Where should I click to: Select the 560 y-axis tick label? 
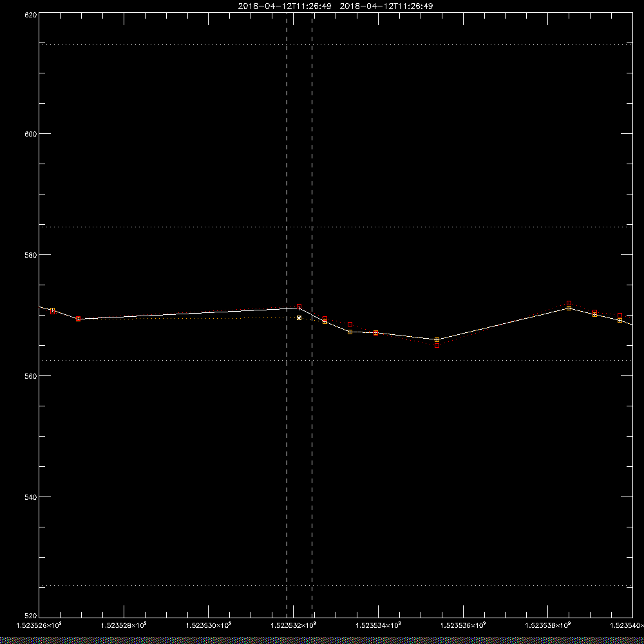point(31,376)
